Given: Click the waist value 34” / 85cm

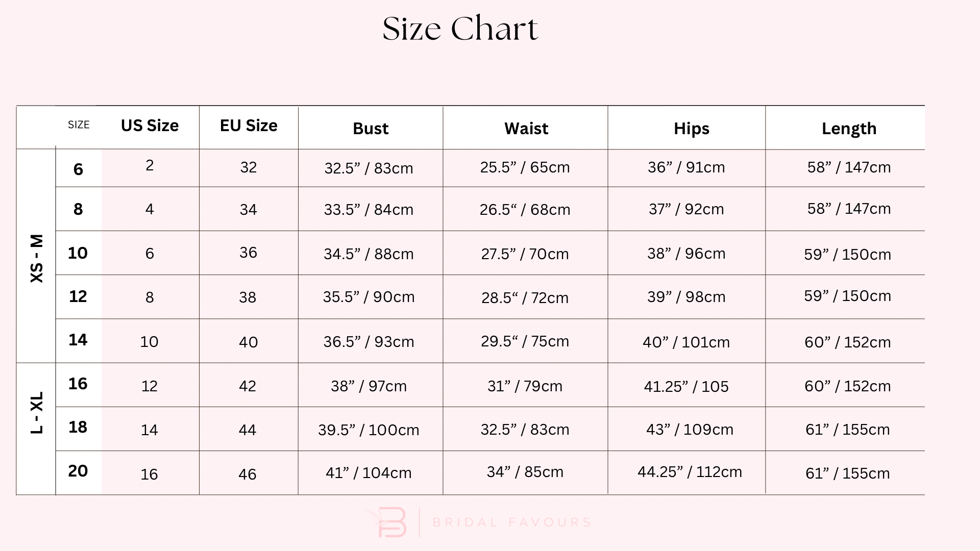Looking at the screenshot, I should [525, 472].
